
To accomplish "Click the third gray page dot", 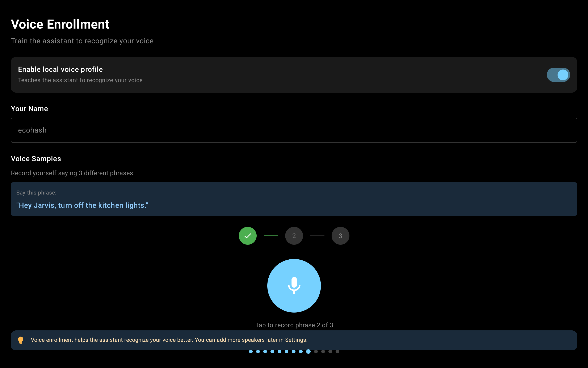I will point(330,351).
